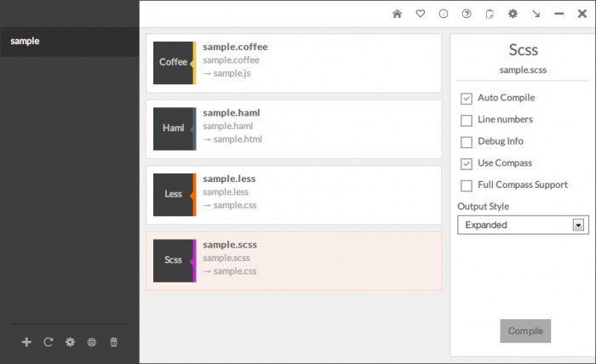The height and width of the screenshot is (364, 596).
Task: Click the diagonal arrow icon in top toolbar
Action: click(x=536, y=14)
